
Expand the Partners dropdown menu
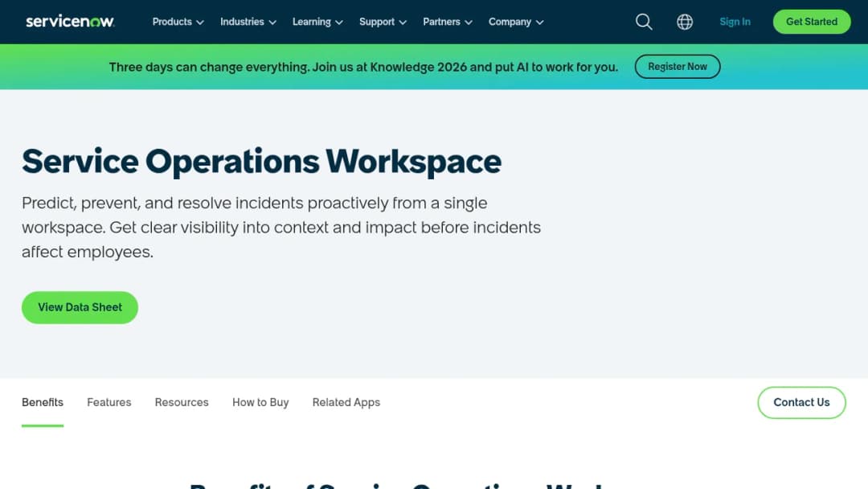tap(448, 22)
